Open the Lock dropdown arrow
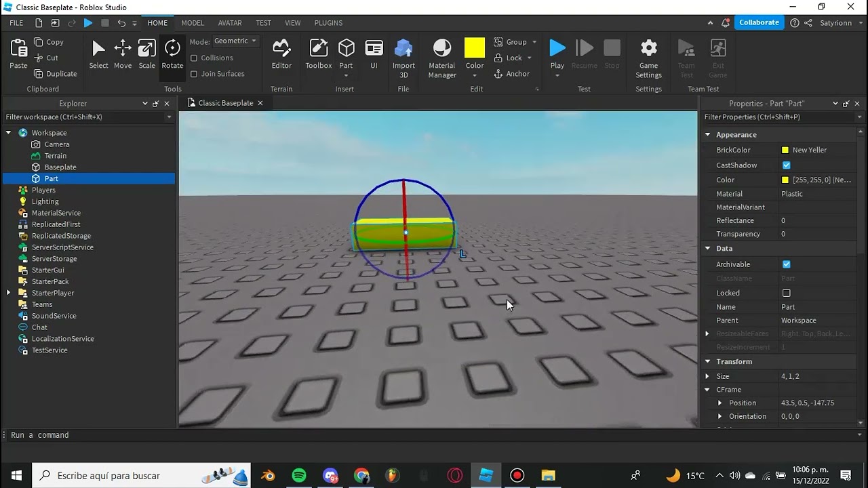This screenshot has width=868, height=488. click(529, 58)
